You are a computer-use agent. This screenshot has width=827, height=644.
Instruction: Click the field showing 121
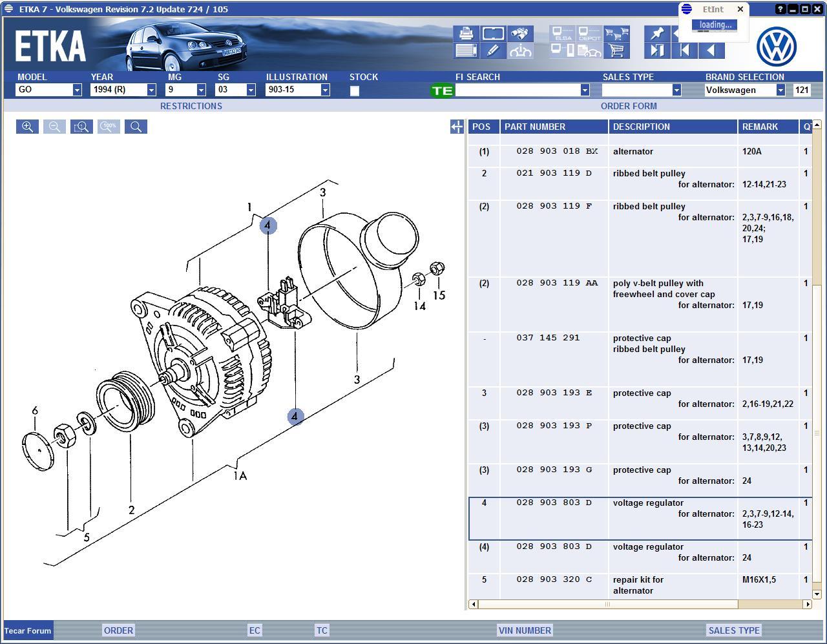coord(802,90)
